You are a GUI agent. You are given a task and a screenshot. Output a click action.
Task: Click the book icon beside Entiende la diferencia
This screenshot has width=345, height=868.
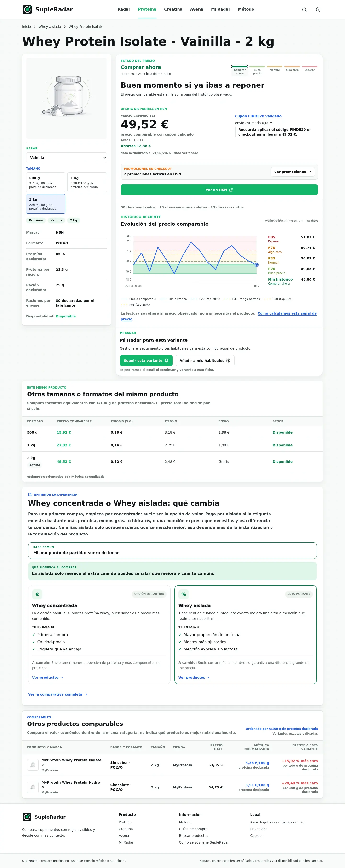(30, 495)
